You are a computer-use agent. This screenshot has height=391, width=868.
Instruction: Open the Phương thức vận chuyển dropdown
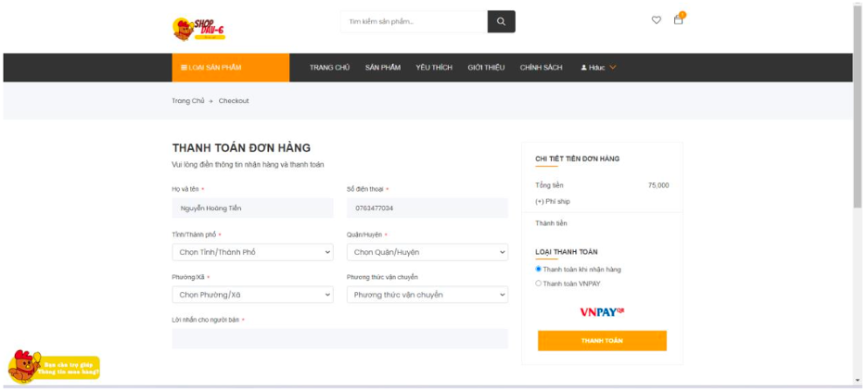click(428, 295)
